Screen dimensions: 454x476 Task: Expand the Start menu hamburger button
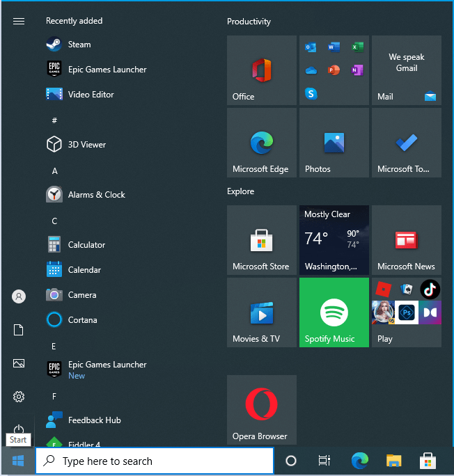pyautogui.click(x=19, y=22)
